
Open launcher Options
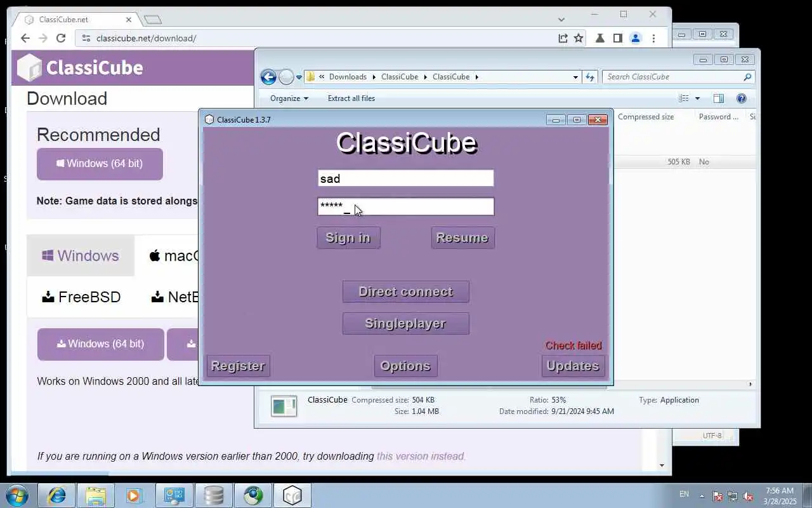coord(405,366)
